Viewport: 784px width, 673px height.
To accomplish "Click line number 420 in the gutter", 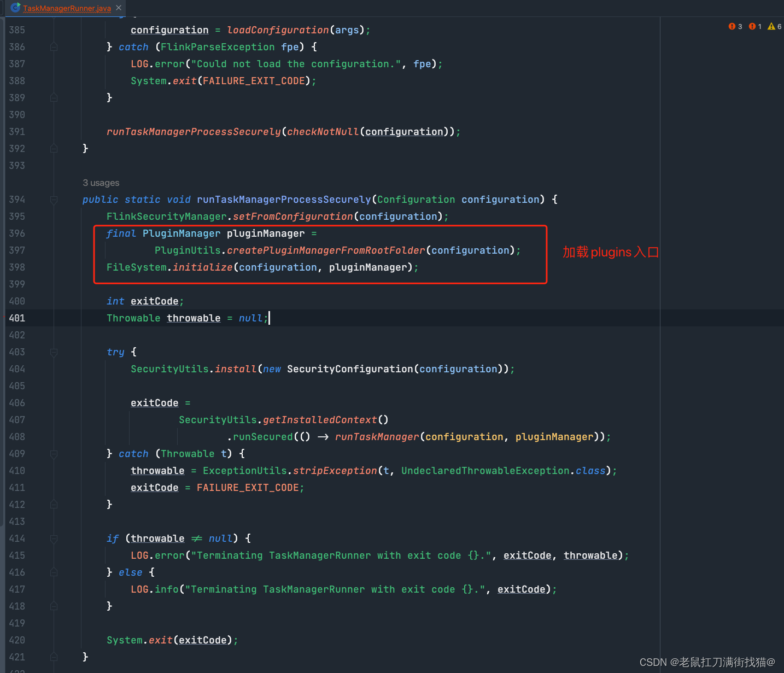I will [x=17, y=640].
